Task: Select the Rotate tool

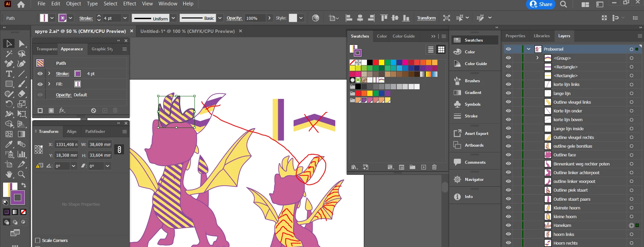Action: [9, 104]
